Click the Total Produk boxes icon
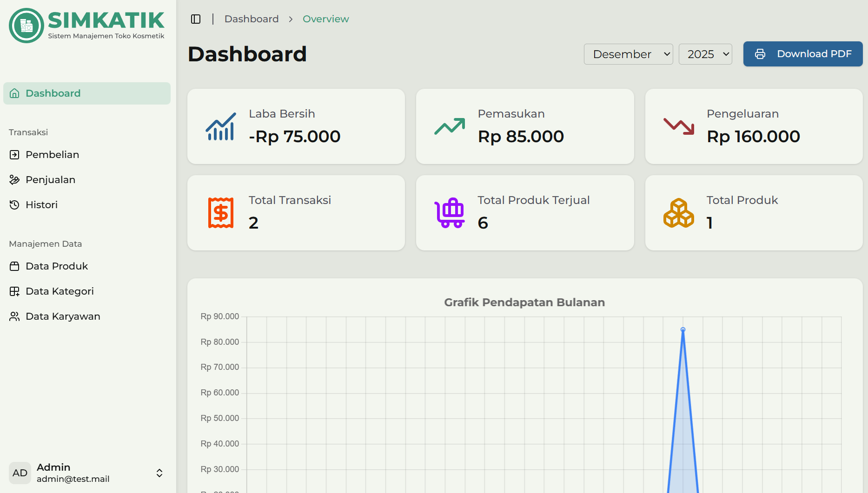Viewport: 868px width, 493px height. [679, 213]
